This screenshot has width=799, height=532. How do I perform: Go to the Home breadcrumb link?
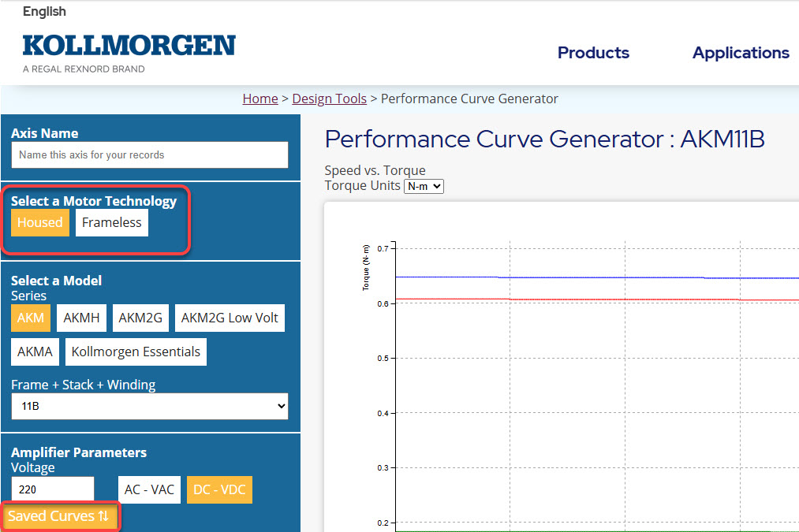click(x=259, y=99)
